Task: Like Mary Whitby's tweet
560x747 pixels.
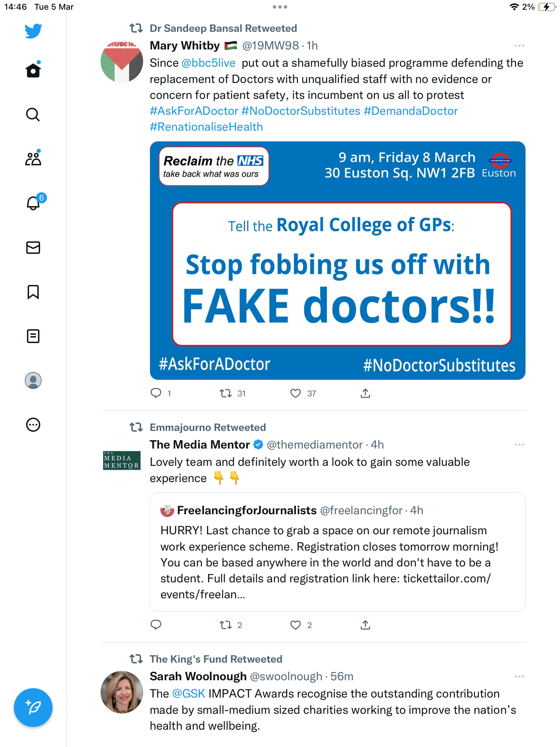Action: point(296,393)
